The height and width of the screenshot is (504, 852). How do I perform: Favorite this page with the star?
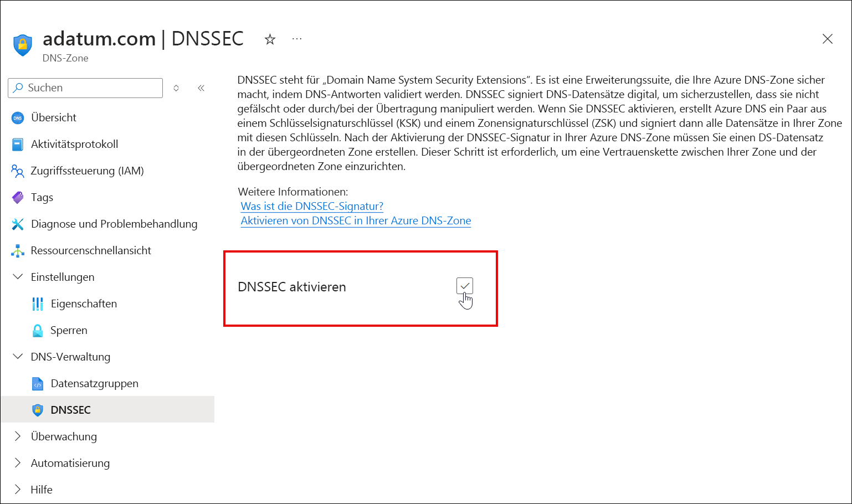tap(270, 39)
